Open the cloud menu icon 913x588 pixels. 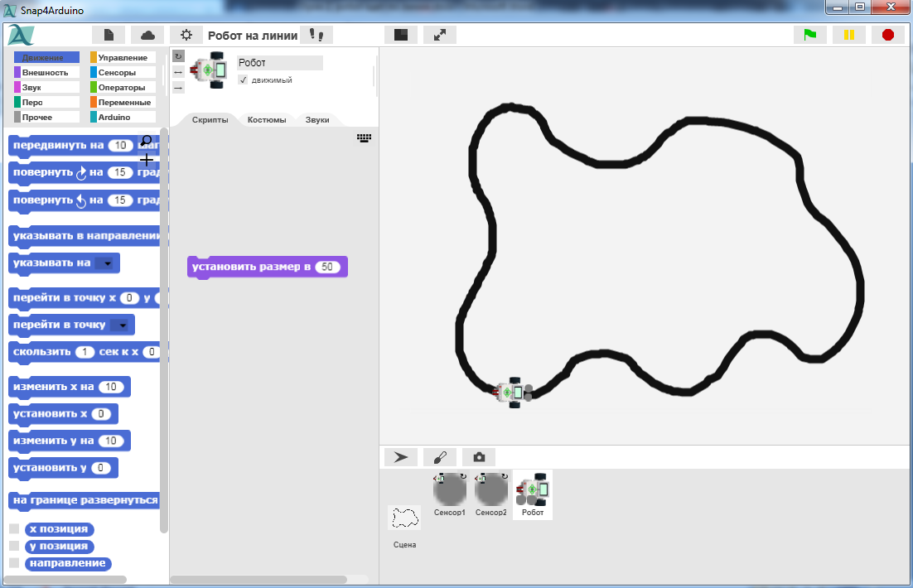click(147, 35)
